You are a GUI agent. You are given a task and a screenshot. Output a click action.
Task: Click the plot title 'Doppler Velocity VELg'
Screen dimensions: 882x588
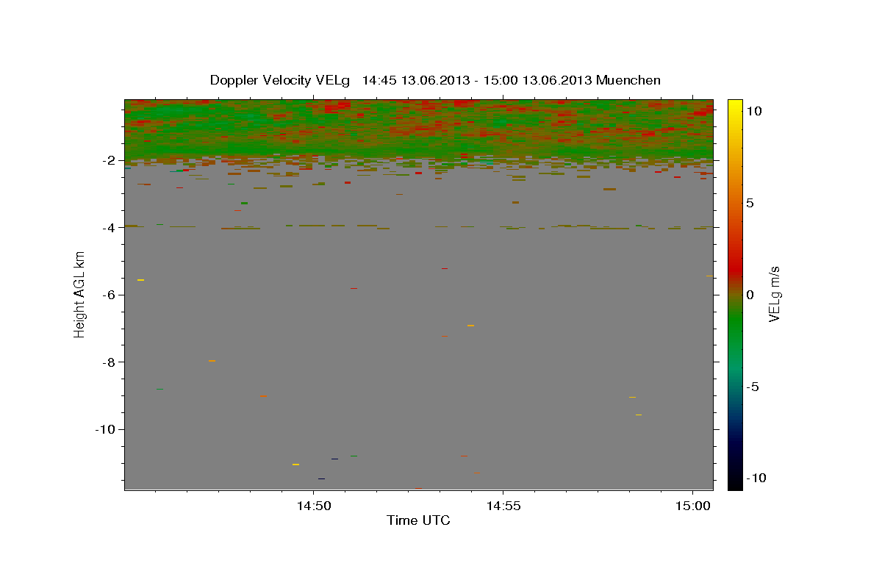pos(281,80)
